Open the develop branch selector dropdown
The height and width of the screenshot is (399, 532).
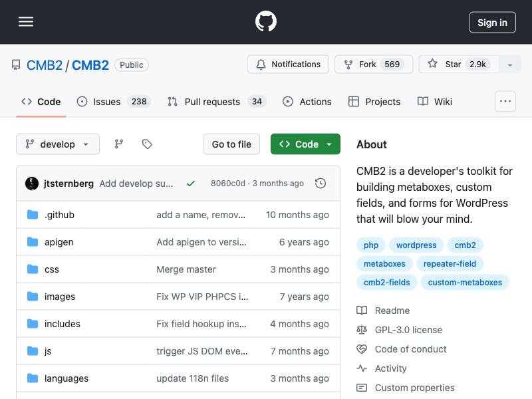[x=58, y=144]
